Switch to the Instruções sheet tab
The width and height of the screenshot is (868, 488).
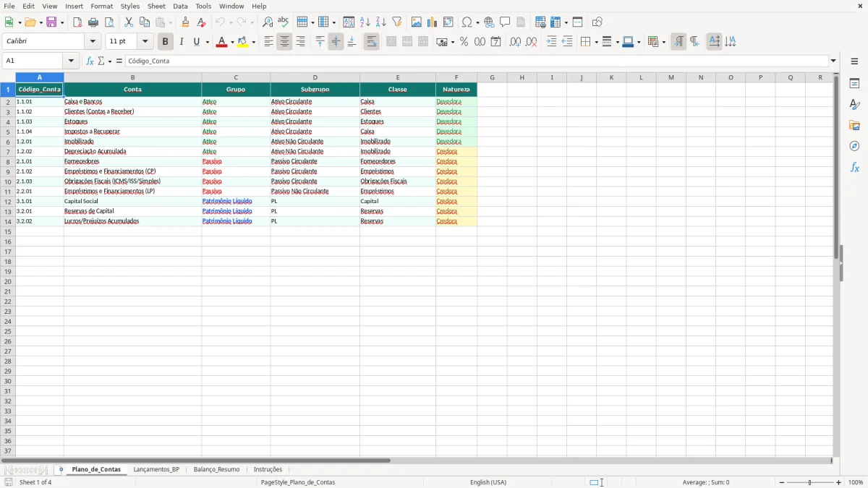point(268,468)
